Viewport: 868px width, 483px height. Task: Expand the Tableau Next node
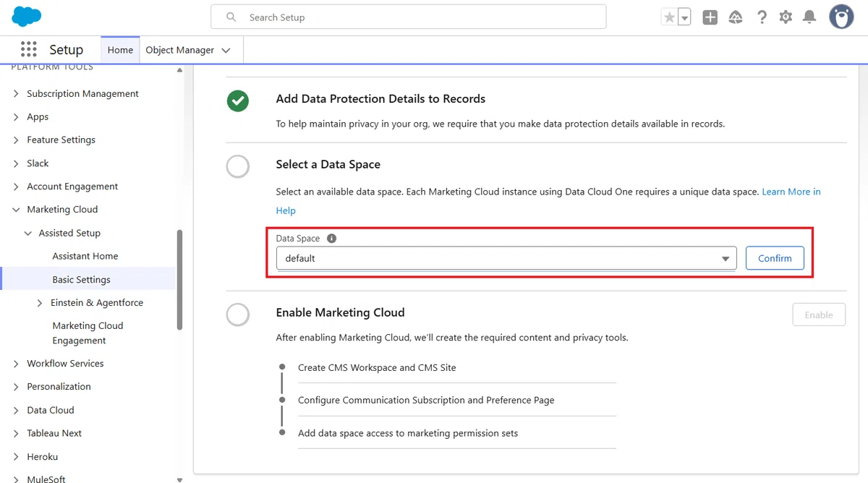[17, 433]
